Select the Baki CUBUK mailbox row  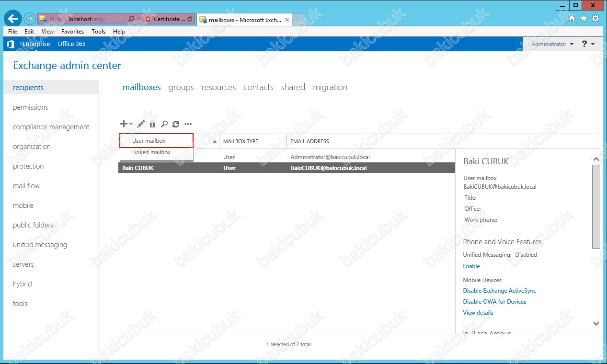coord(286,168)
